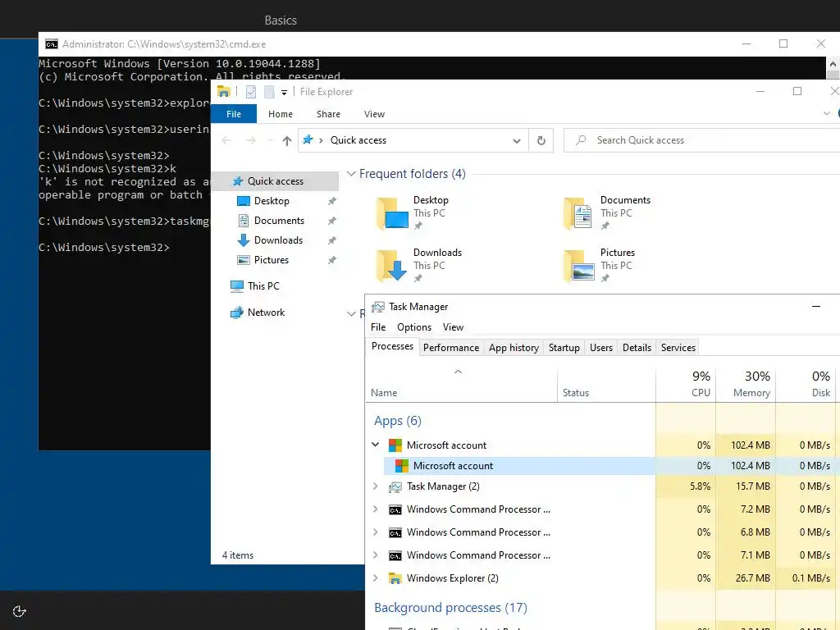Click the Task Manager icon in its title bar
The width and height of the screenshot is (840, 630).
pos(378,307)
